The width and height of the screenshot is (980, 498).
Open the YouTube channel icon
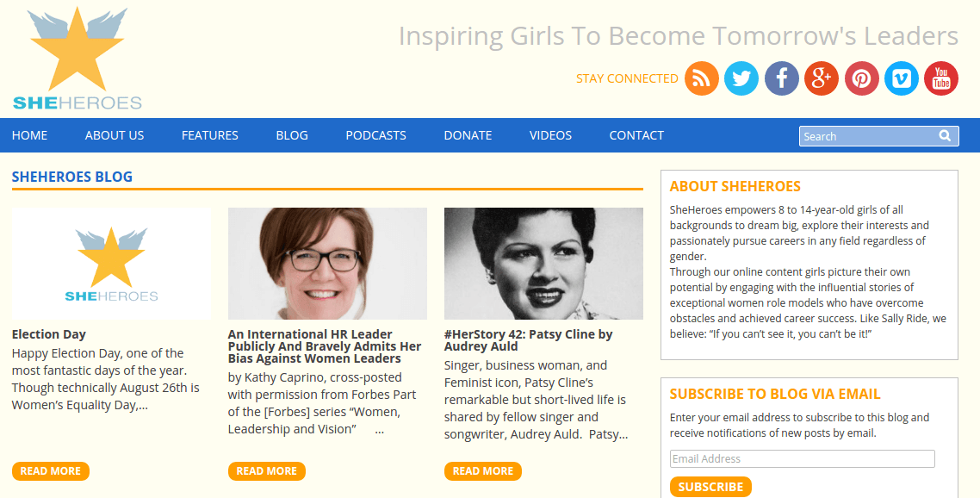[941, 78]
